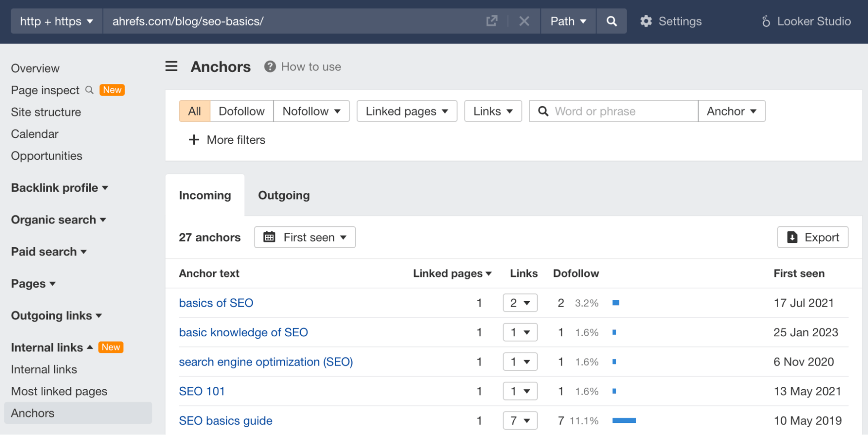Viewport: 868px width, 435px height.
Task: Open the Linked pages filter dropdown
Action: [406, 111]
